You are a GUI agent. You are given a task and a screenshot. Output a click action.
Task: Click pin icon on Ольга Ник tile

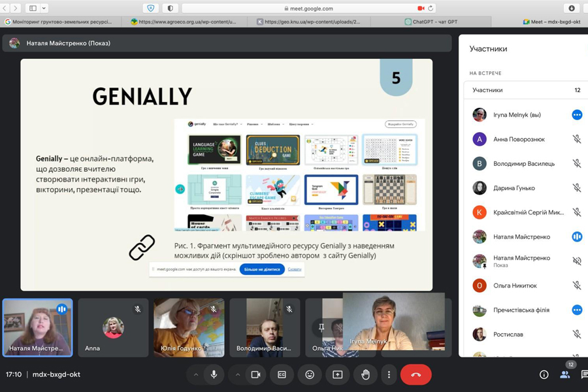[x=321, y=327]
